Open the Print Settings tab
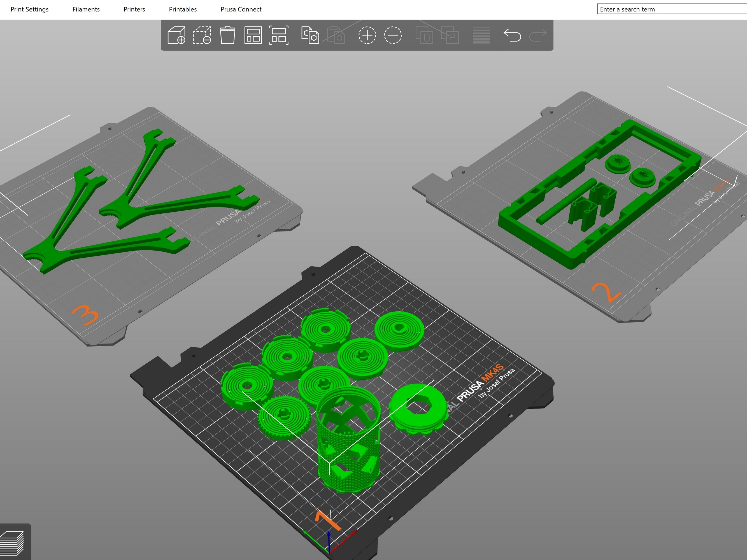This screenshot has width=747, height=560. 29,9
